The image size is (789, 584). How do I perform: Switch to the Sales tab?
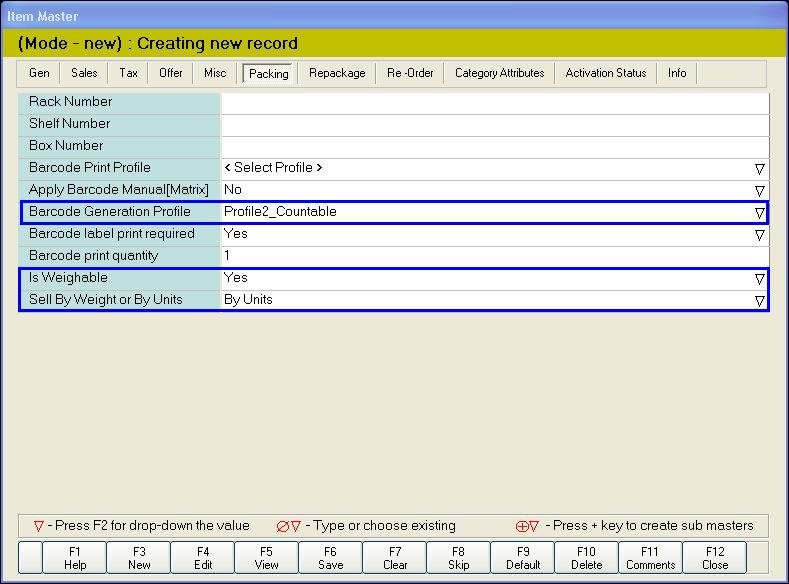pyautogui.click(x=84, y=73)
